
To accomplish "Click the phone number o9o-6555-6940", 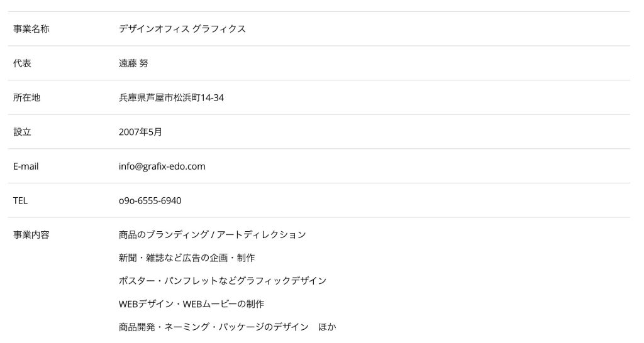I will point(150,201).
